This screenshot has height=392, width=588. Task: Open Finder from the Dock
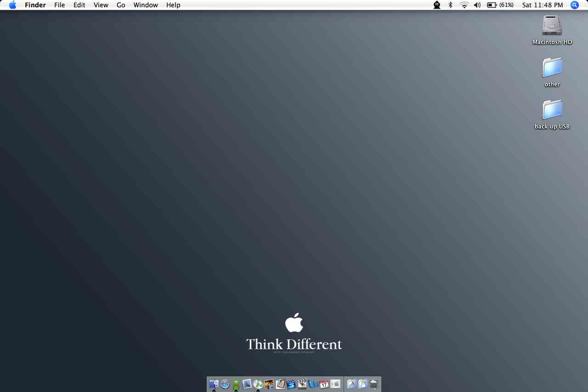(214, 384)
